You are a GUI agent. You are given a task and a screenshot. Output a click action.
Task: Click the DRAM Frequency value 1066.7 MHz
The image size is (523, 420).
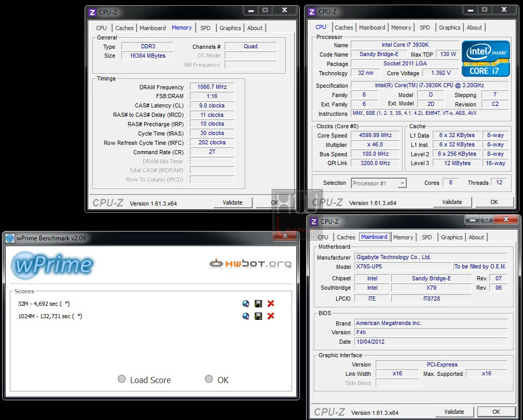click(212, 87)
